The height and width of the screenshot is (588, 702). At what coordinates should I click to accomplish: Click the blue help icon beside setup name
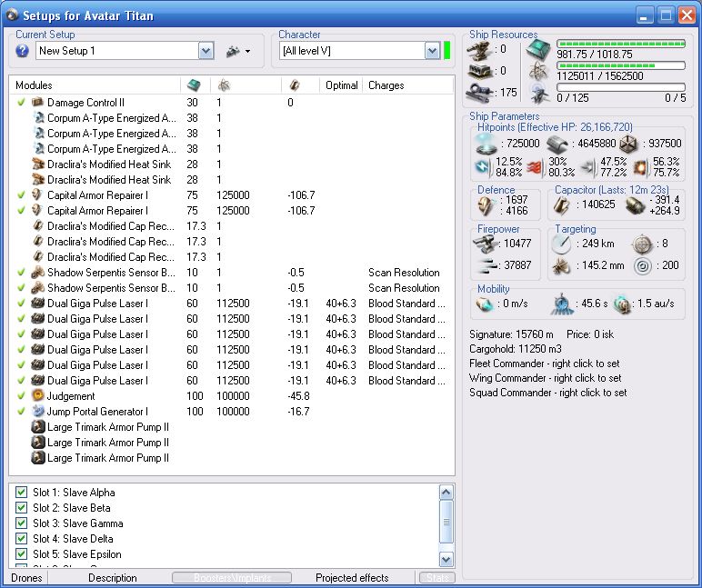23,51
